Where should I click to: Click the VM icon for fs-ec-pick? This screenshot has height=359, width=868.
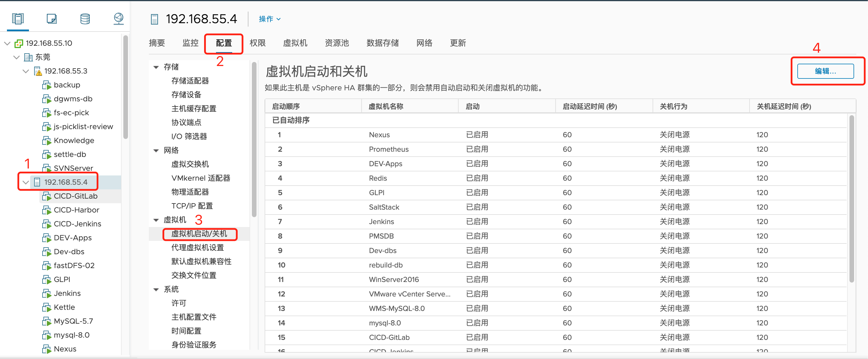47,113
